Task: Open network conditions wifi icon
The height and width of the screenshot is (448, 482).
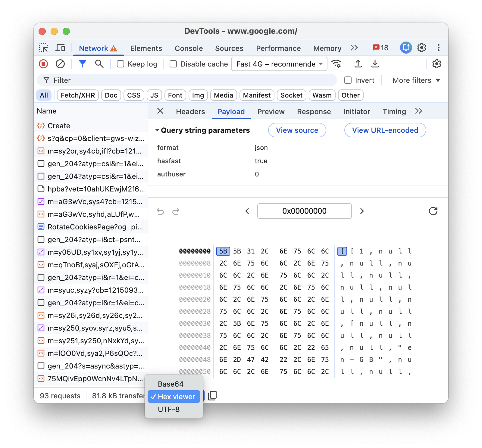Action: [336, 64]
